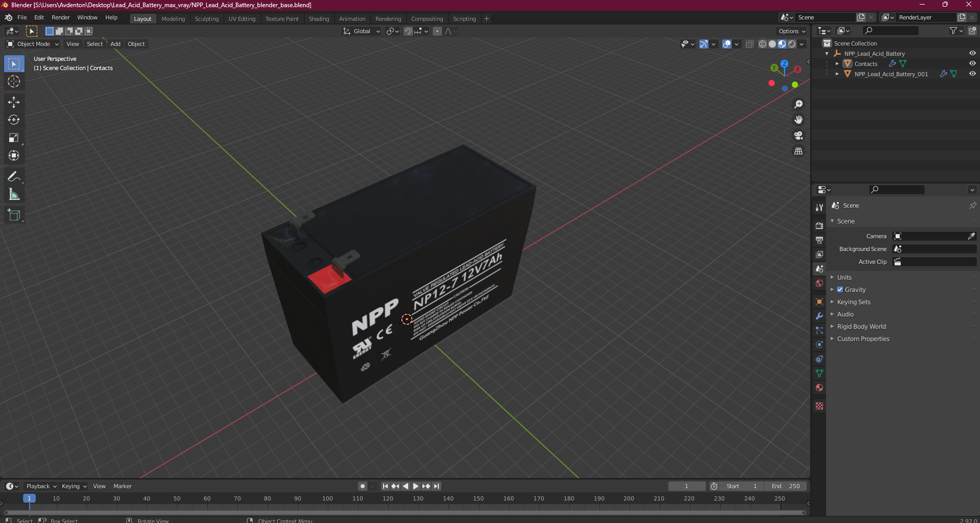Expand the Keying Sets panel
The width and height of the screenshot is (980, 523).
(853, 302)
